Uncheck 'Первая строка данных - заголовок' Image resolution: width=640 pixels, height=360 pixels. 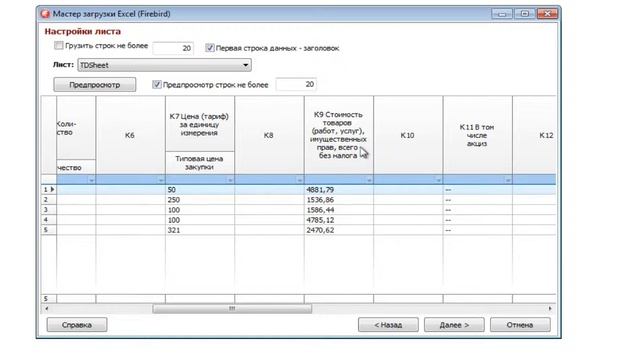coord(209,48)
